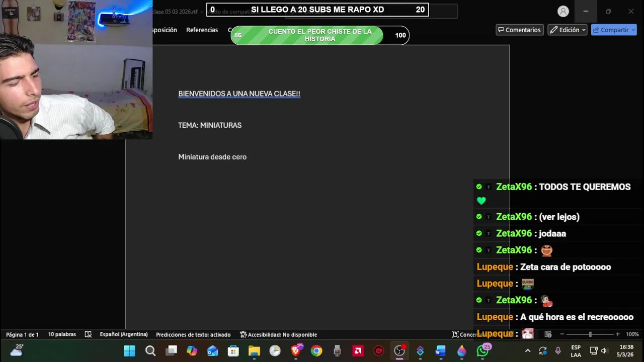
Task: Open Task View on the taskbar
Action: click(172, 351)
